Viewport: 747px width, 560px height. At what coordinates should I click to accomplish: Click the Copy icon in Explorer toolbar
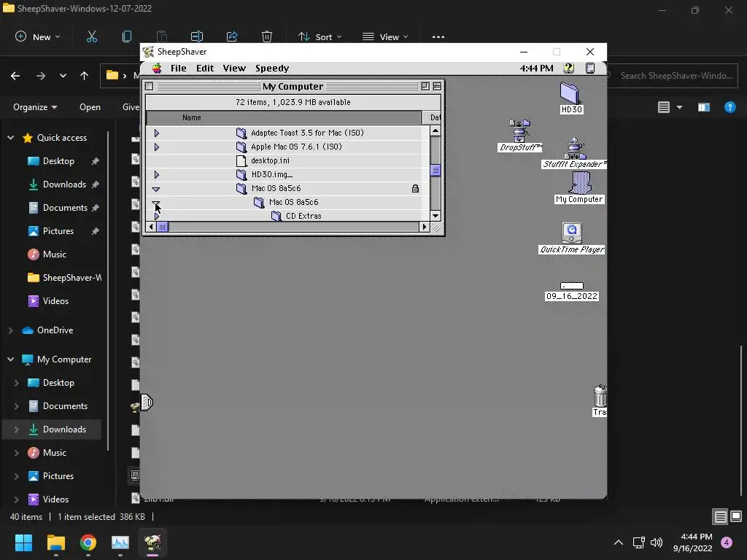pyautogui.click(x=127, y=36)
